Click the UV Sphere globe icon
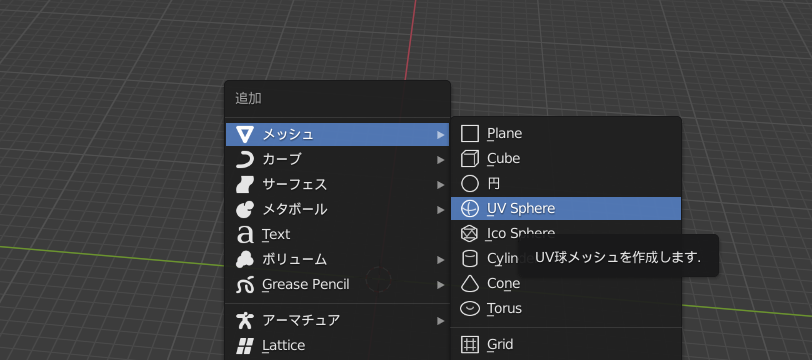Image resolution: width=812 pixels, height=360 pixels. pyautogui.click(x=470, y=208)
